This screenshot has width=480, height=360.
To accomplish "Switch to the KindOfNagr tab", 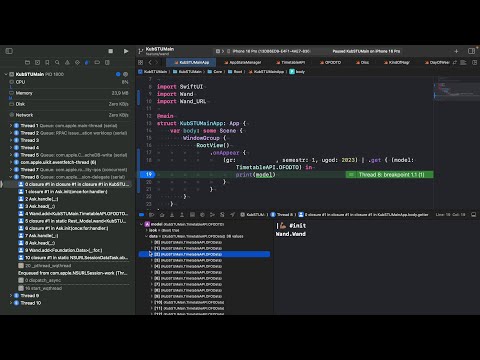I will point(397,62).
